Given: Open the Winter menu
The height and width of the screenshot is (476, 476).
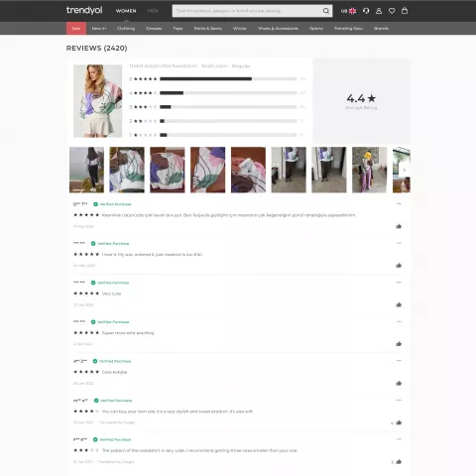Looking at the screenshot, I should coord(240,29).
